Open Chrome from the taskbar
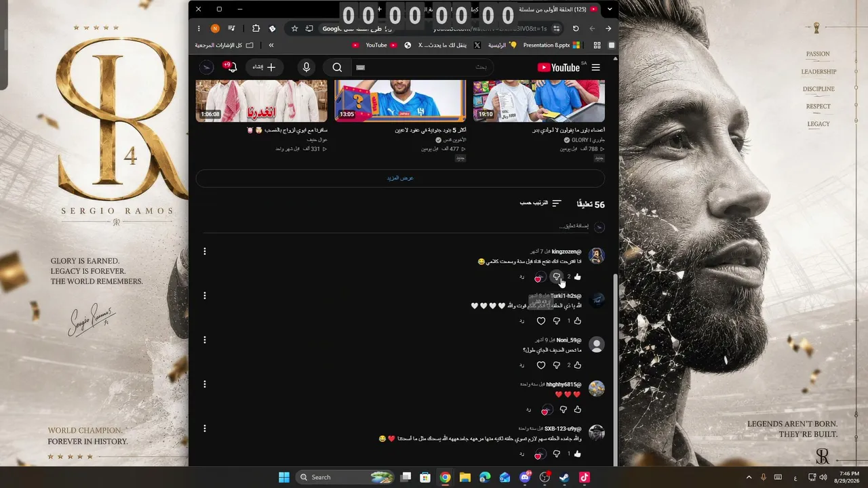 click(445, 477)
